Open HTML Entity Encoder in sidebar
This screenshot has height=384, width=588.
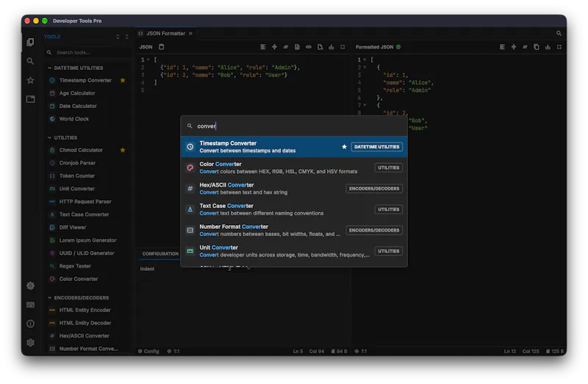point(85,310)
